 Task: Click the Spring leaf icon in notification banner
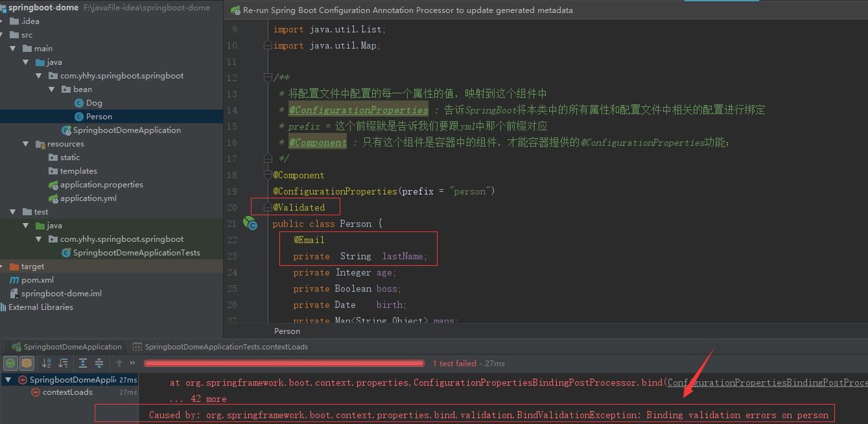tap(234, 10)
